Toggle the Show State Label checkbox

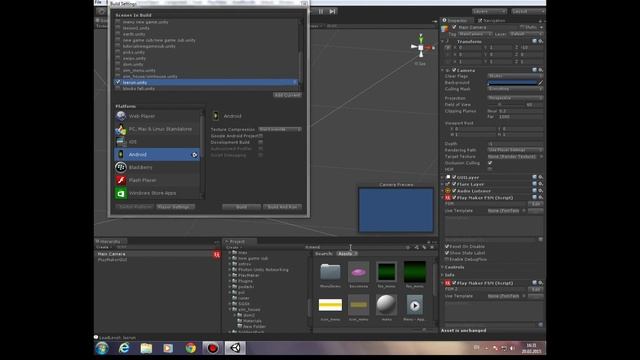[447, 253]
